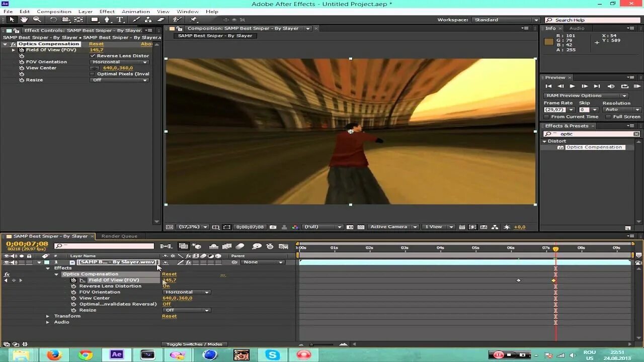Image resolution: width=644 pixels, height=362 pixels.
Task: Click the Brainstorm icon in timeline
Action: [x=257, y=246]
